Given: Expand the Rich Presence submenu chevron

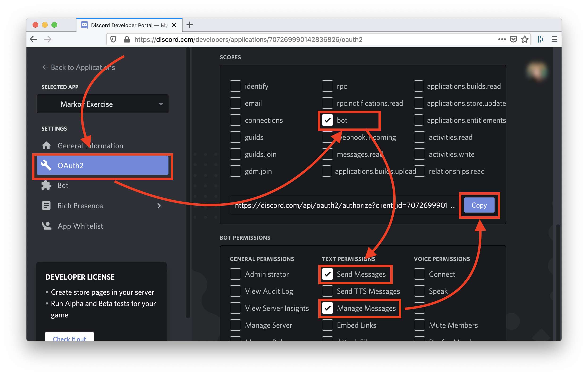Looking at the screenshot, I should [159, 206].
